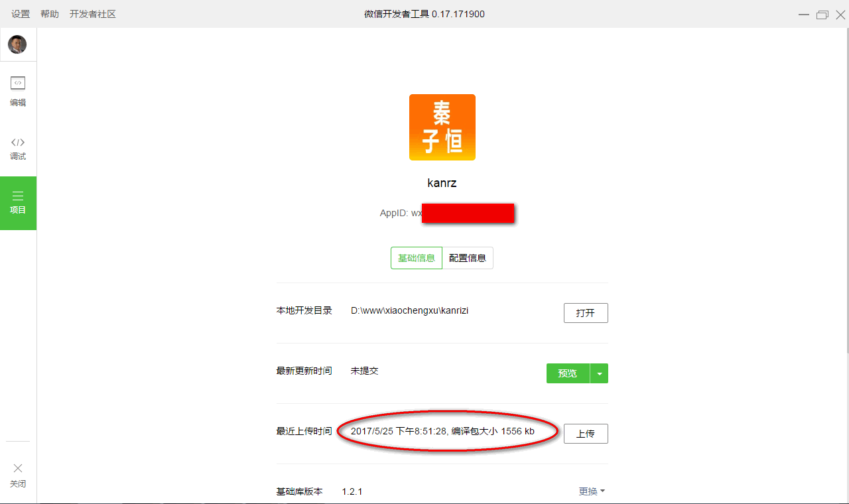The image size is (849, 504).
Task: Close the 微信开发者工具 window
Action: click(x=840, y=15)
